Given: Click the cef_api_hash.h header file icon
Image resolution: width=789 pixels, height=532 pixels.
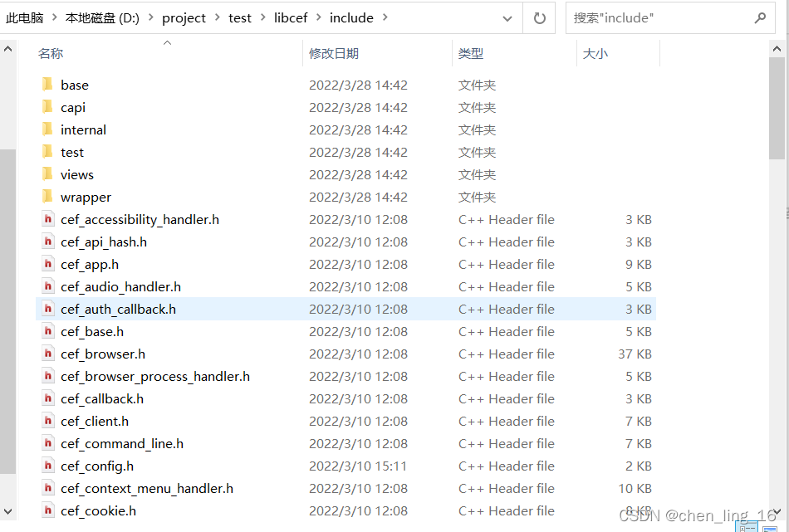Looking at the screenshot, I should 48,242.
